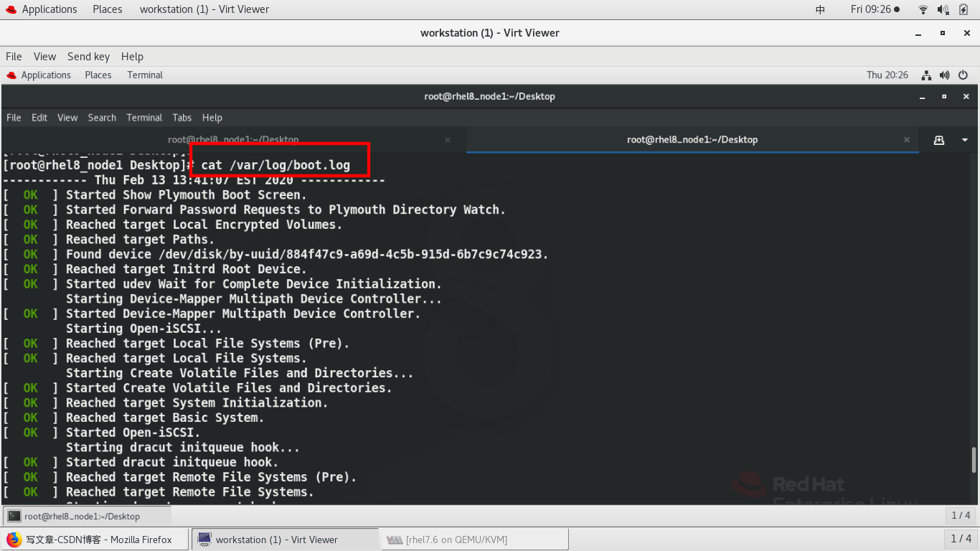Open the terminal's Terminal menu
980x551 pixels.
[144, 118]
